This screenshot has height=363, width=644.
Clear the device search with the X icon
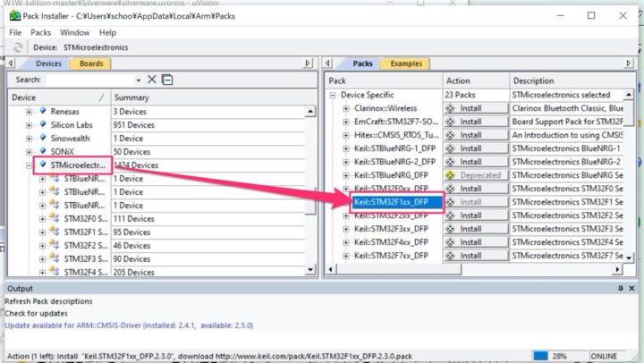point(152,80)
